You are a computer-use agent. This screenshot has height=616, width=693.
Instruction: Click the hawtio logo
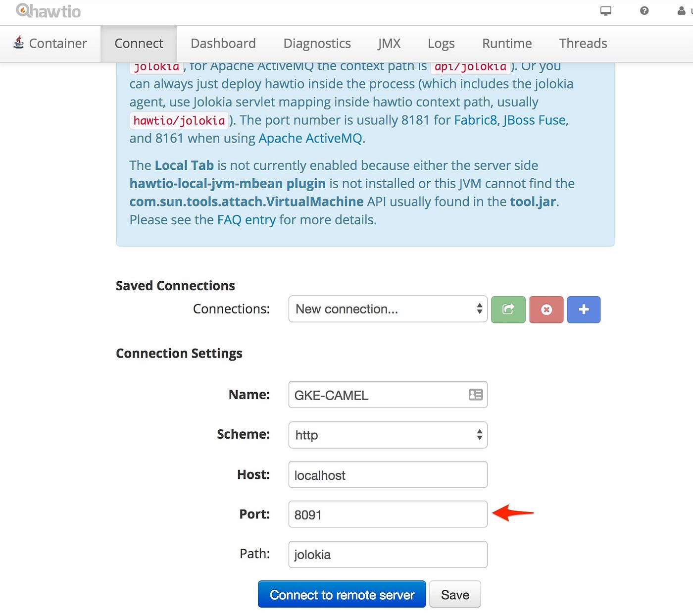coord(48,10)
